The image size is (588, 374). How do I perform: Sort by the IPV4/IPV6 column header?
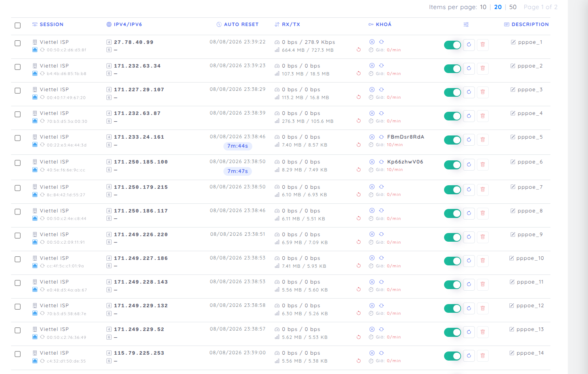pos(124,24)
